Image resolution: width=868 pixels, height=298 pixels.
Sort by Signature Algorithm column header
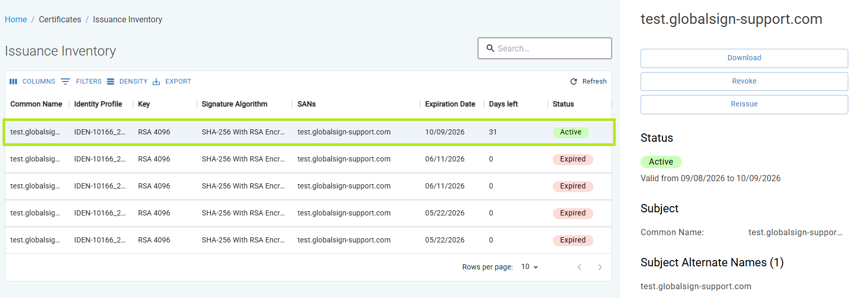pos(235,104)
